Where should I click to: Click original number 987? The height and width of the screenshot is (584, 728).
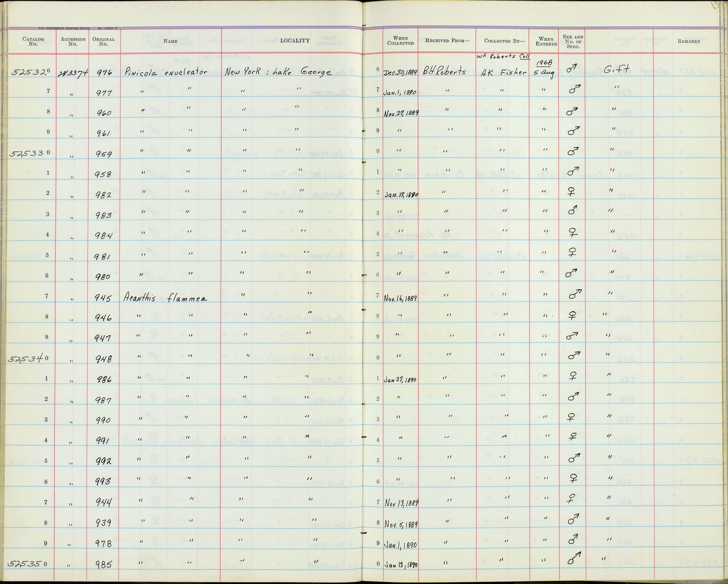103,400
